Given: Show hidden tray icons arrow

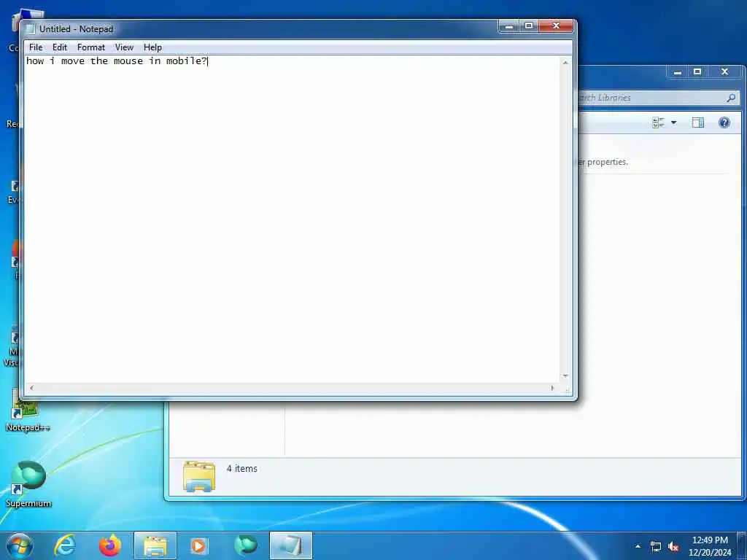Looking at the screenshot, I should click(x=638, y=546).
